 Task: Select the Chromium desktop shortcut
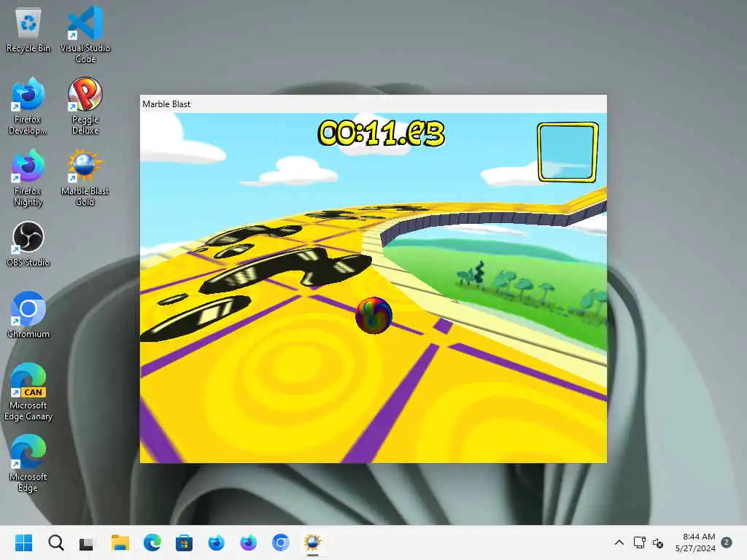tap(28, 315)
